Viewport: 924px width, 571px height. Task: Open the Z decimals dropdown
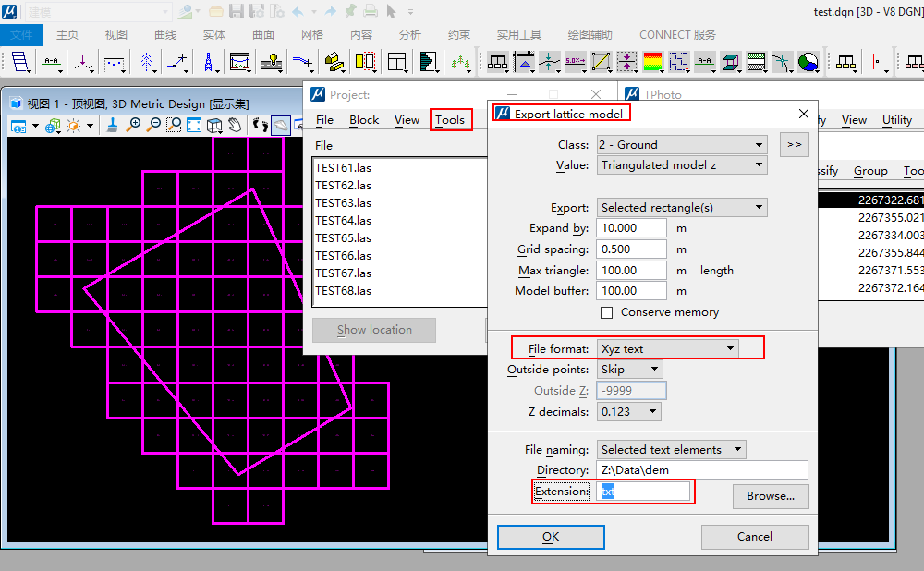[629, 411]
